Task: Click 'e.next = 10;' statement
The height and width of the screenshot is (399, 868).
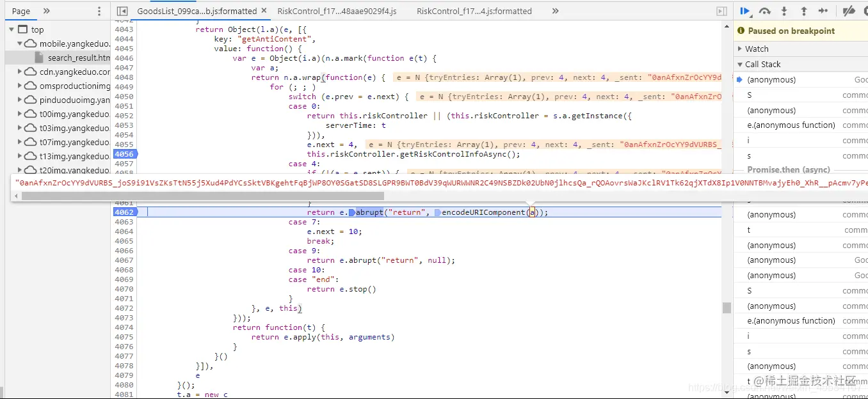Action: coord(334,231)
